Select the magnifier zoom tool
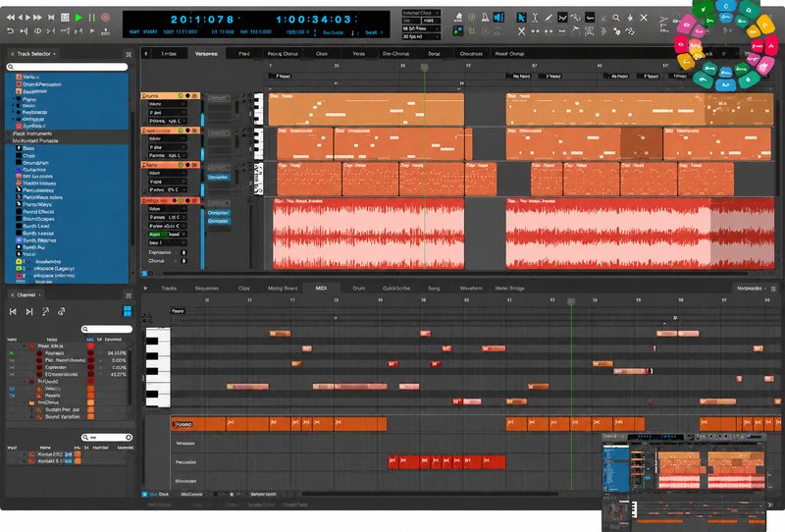Screen dimensions: 785x532 coord(616,18)
